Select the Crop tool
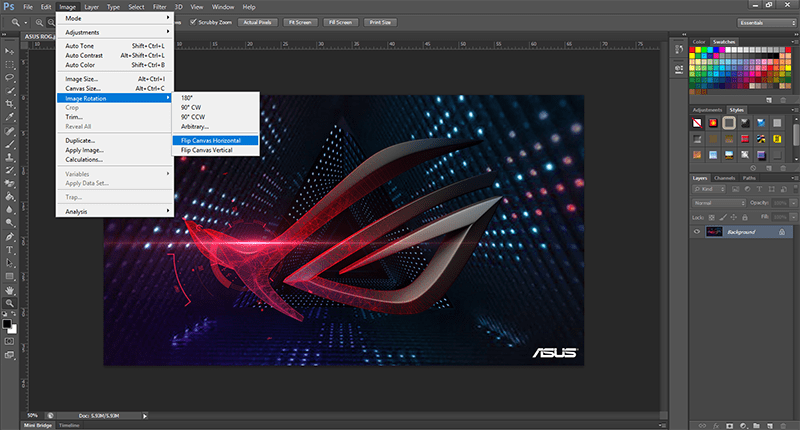Viewport: 800px width, 430px height. pos(10,104)
